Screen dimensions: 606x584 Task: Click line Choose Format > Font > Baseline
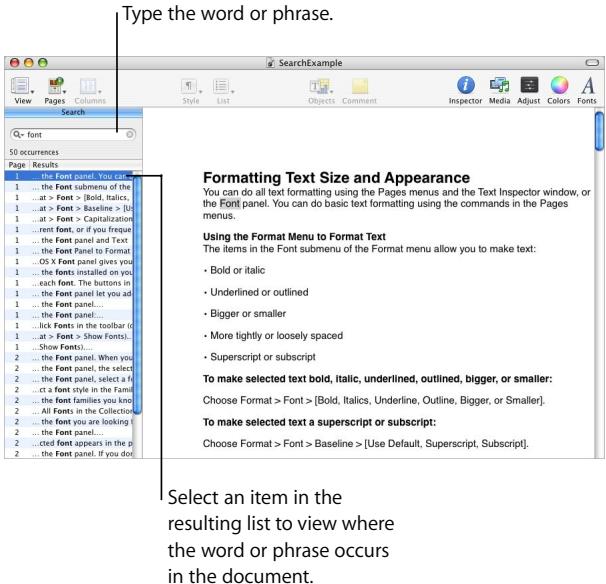tap(366, 443)
